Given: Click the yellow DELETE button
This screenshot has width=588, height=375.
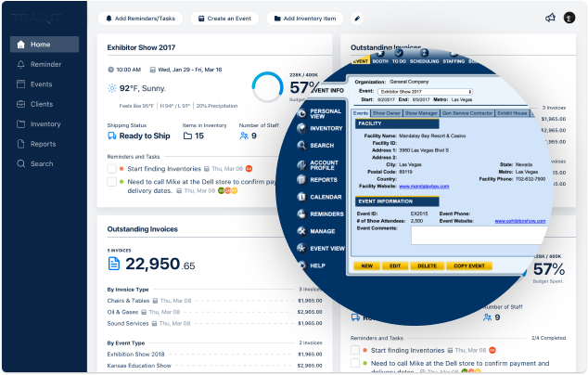Looking at the screenshot, I should (428, 265).
